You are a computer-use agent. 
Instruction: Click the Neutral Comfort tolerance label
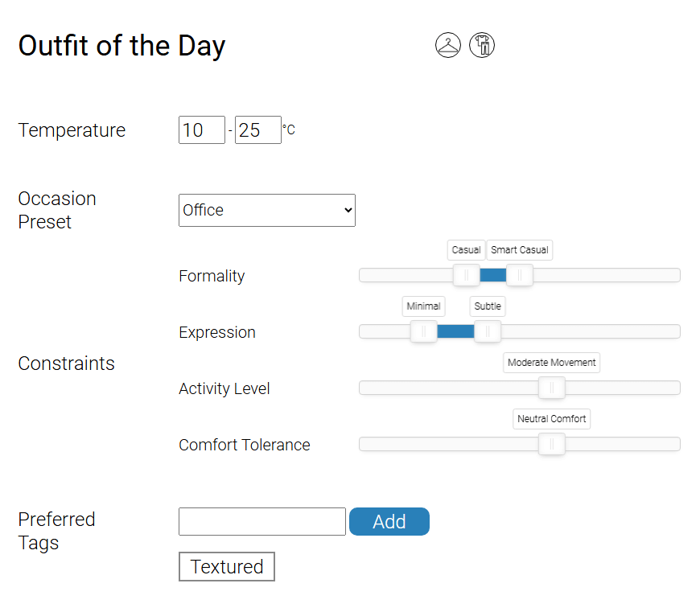point(551,419)
